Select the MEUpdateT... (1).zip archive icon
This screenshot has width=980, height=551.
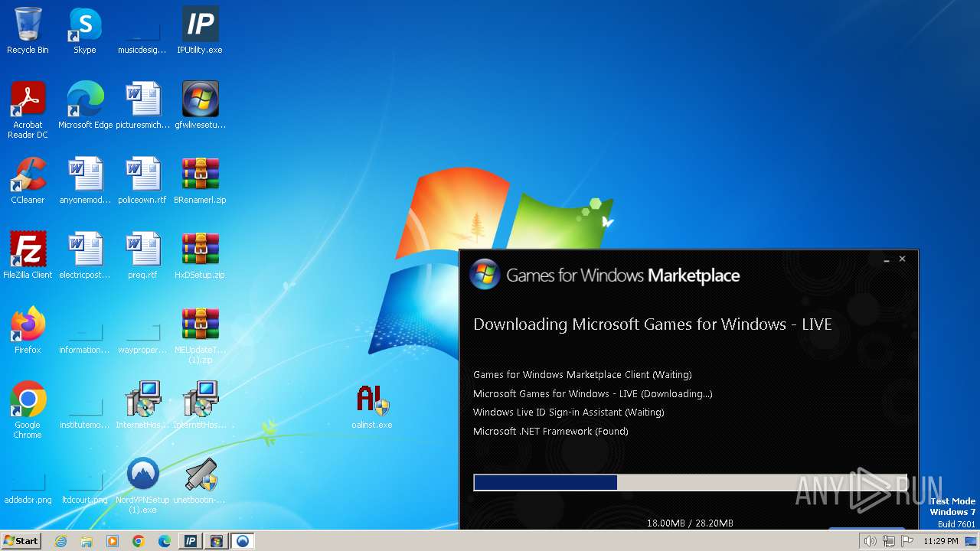[x=200, y=335]
